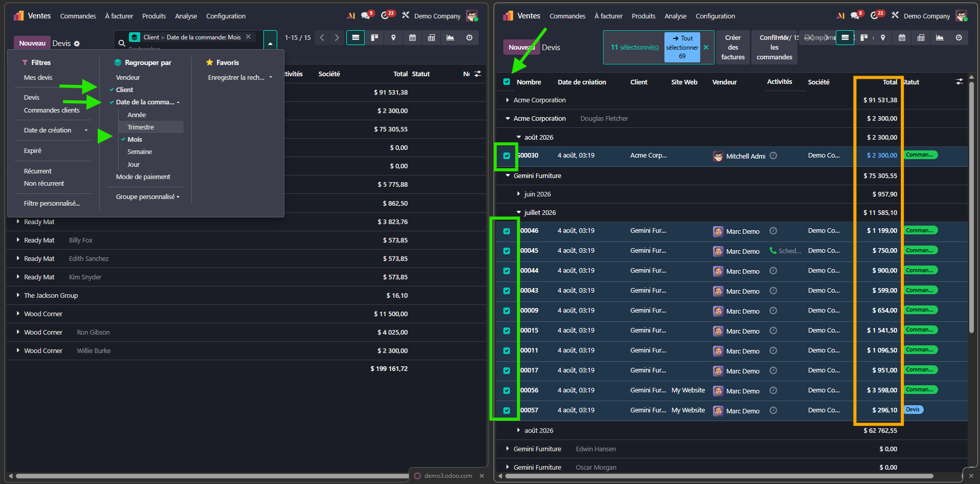
Task: Uncheck the checkbox for order 00044
Action: point(506,271)
